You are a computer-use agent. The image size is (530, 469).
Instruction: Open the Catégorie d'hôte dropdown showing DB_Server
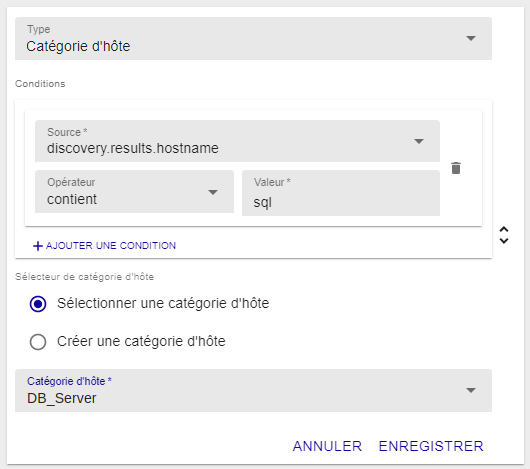tap(253, 391)
